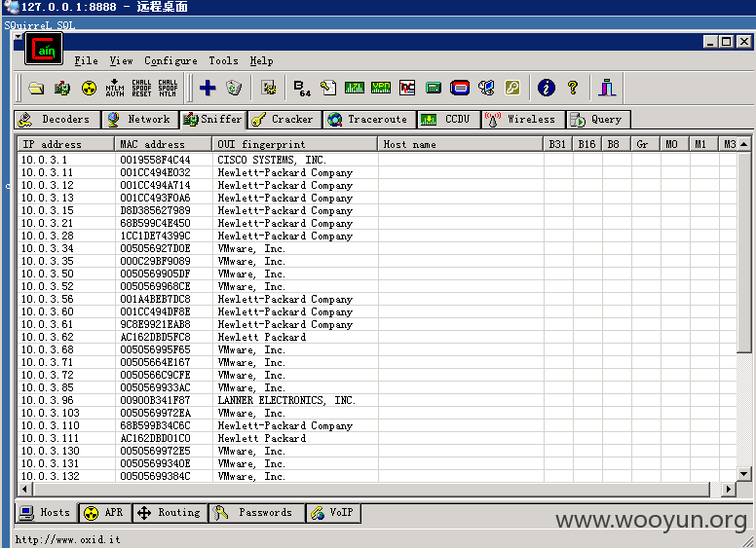Viewport: 756px width, 548px height.
Task: Click LANNER ELECTRONICS, INC. fingerprint cell
Action: click(286, 401)
